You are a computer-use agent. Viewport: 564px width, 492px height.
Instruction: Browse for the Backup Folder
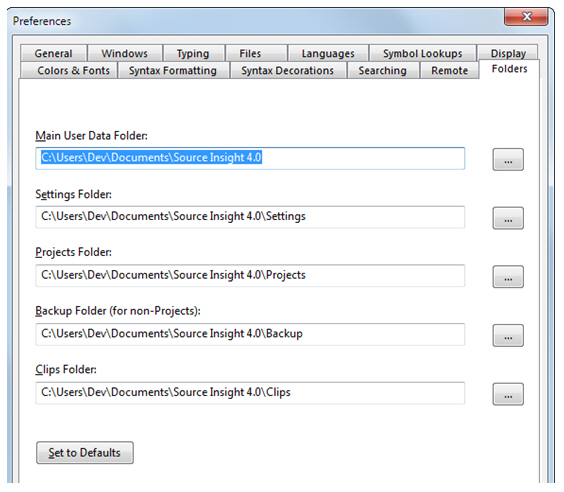tap(508, 335)
